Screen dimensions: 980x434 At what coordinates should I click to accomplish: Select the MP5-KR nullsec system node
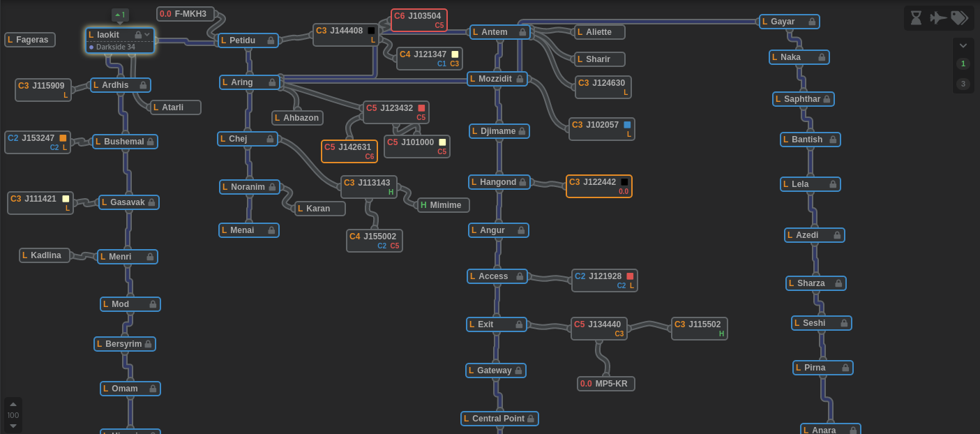(606, 384)
